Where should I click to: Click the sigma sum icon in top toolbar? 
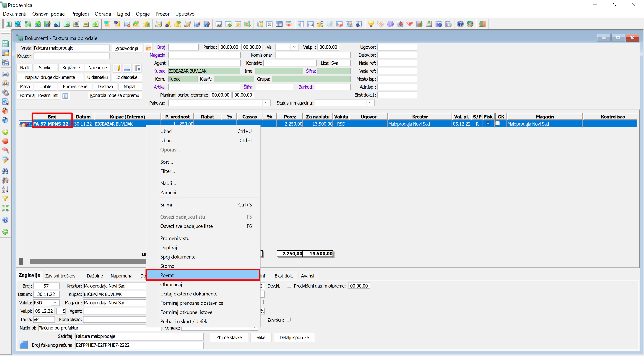tap(270, 24)
